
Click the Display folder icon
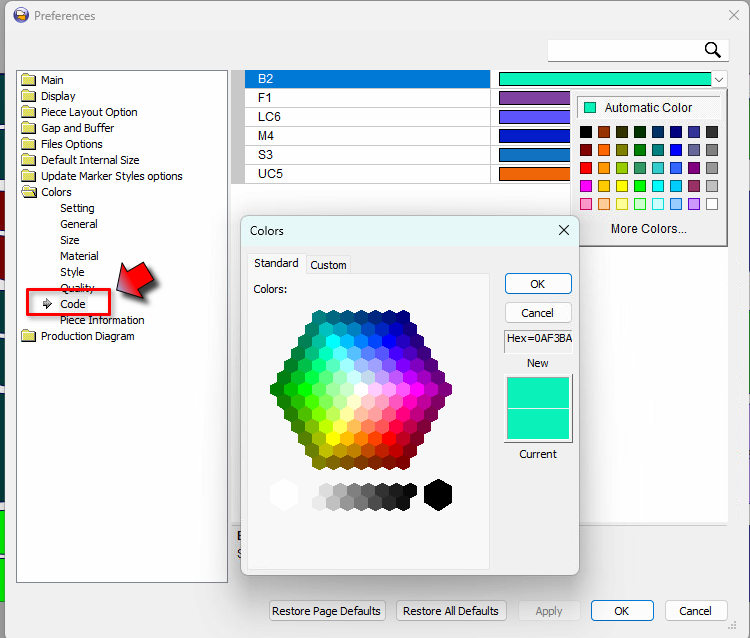click(28, 96)
